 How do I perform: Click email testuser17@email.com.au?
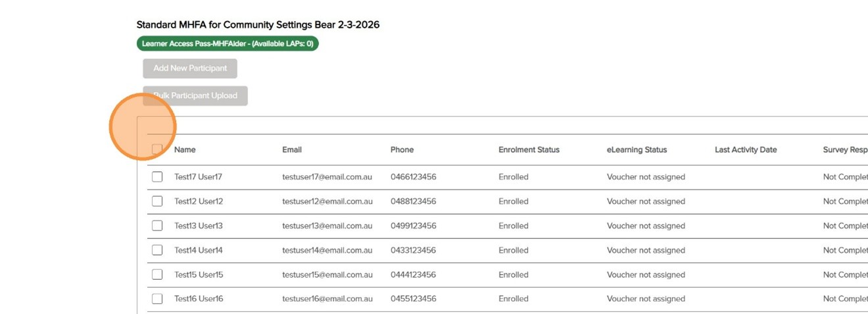(327, 177)
